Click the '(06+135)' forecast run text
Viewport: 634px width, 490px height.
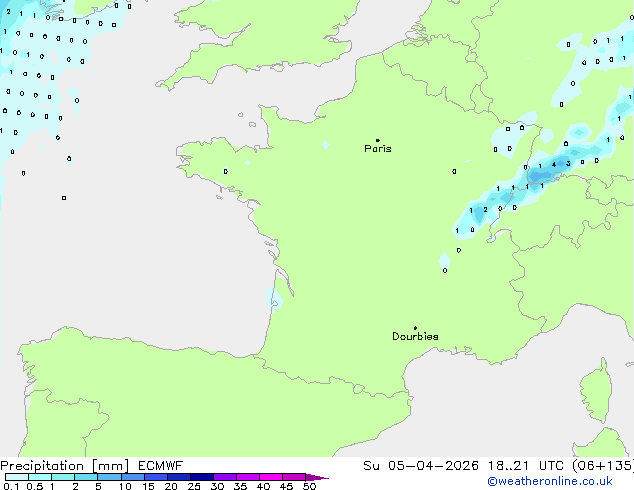click(603, 466)
